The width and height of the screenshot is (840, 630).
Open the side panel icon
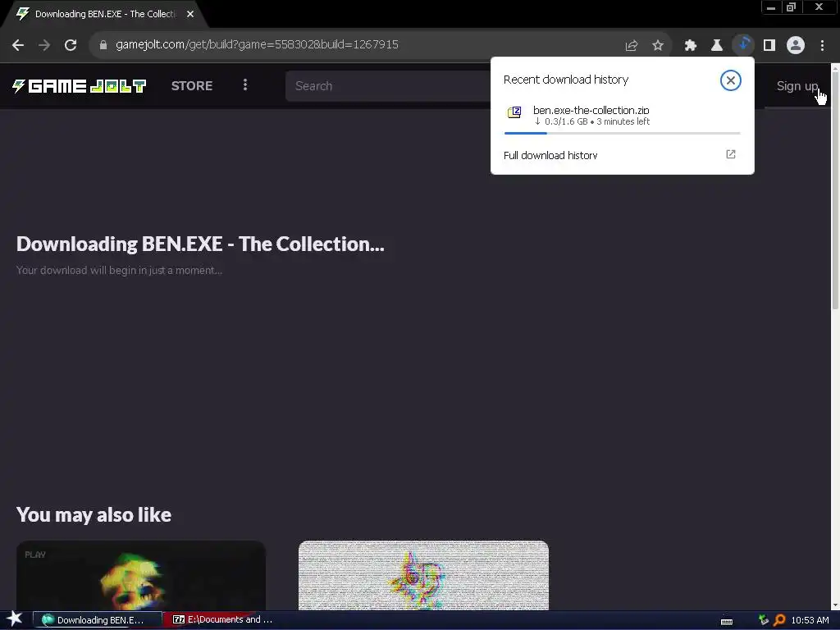[769, 46]
